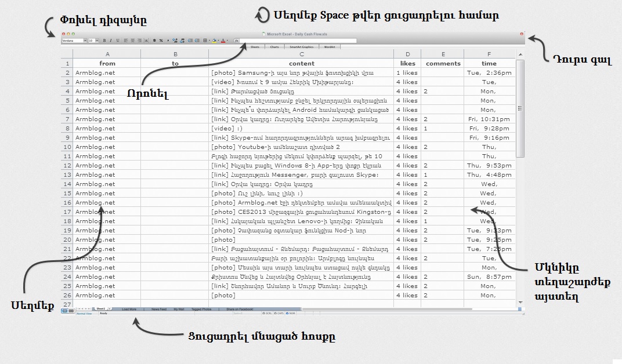Select column F header

(x=489, y=54)
